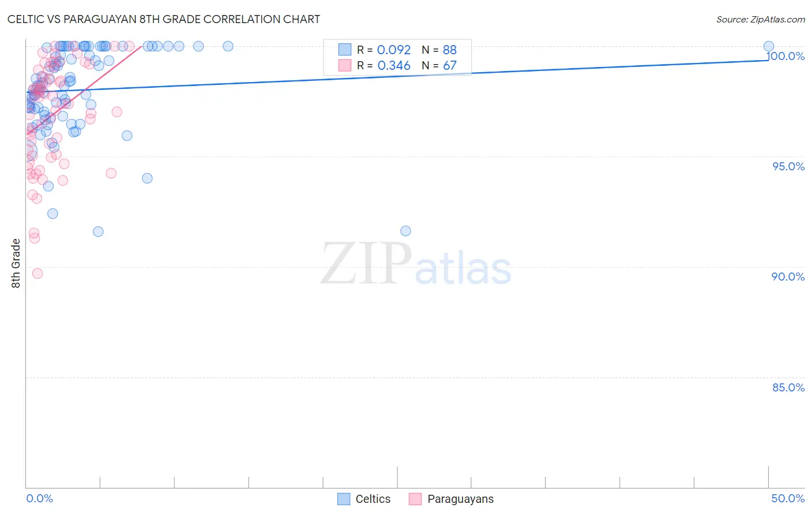Click the 90.0% y-axis tick label
Screen dimensions: 812x515
tap(788, 277)
